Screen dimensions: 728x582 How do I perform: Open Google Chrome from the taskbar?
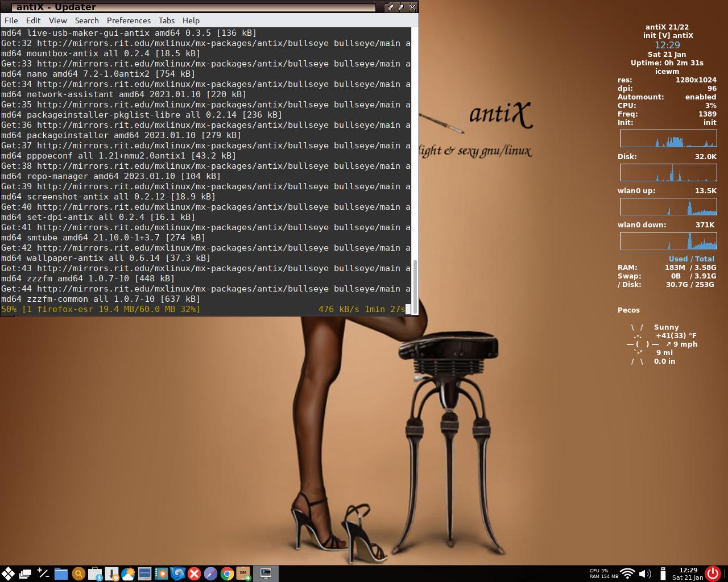[227, 573]
